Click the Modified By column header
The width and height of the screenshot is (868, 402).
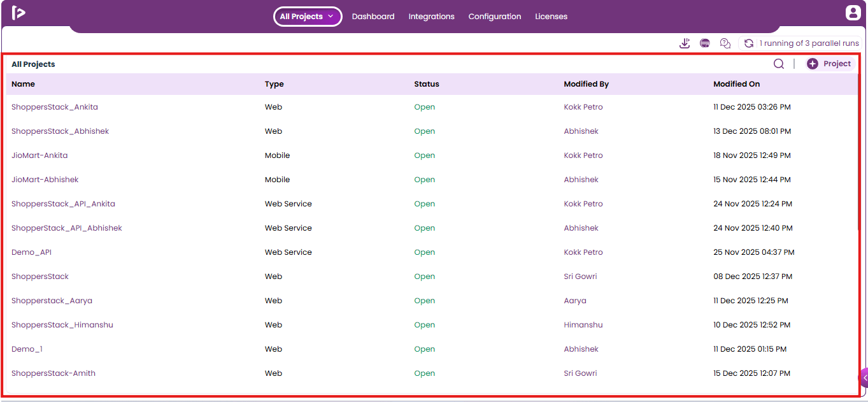pos(587,84)
